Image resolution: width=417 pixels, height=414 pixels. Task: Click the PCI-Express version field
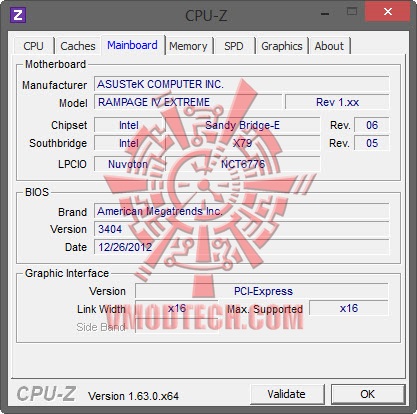[x=262, y=291]
